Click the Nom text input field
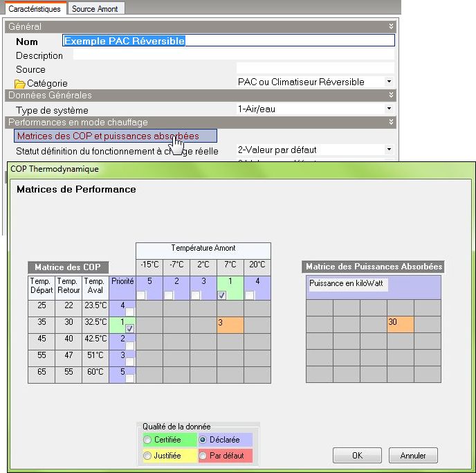476x473 pixels. [x=228, y=41]
